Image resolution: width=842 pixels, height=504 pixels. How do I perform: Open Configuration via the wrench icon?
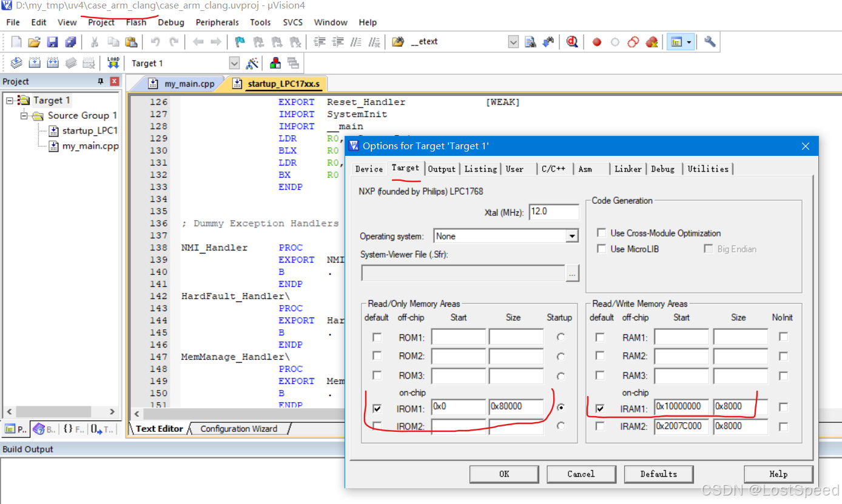point(710,42)
